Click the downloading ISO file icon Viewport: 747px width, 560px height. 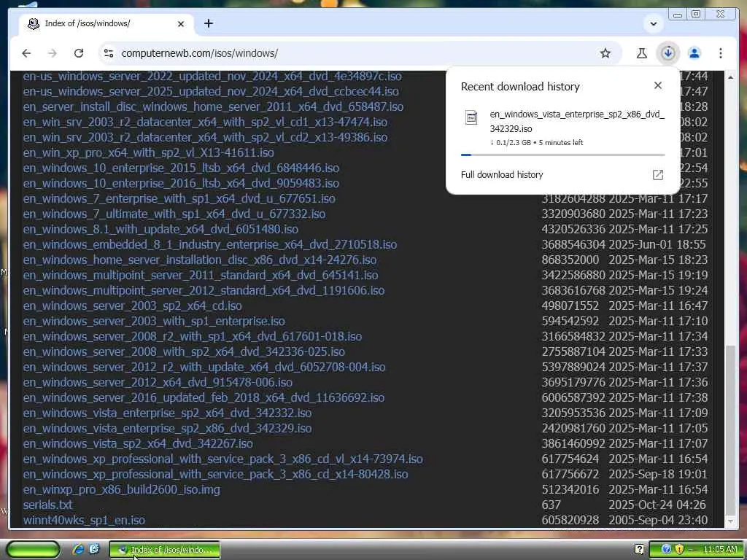click(471, 117)
